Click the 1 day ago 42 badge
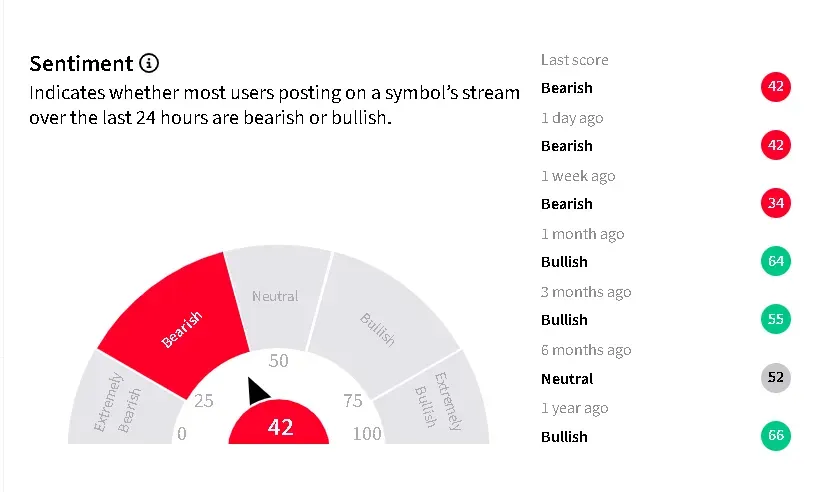The image size is (822, 492). tap(775, 146)
